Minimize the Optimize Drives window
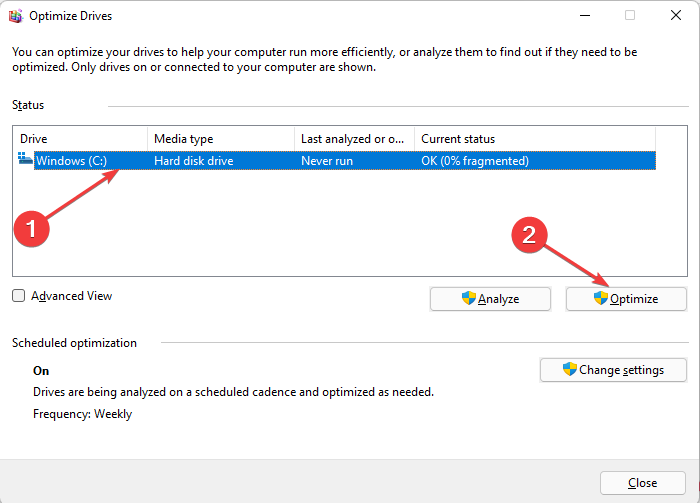This screenshot has height=503, width=700. pos(582,16)
